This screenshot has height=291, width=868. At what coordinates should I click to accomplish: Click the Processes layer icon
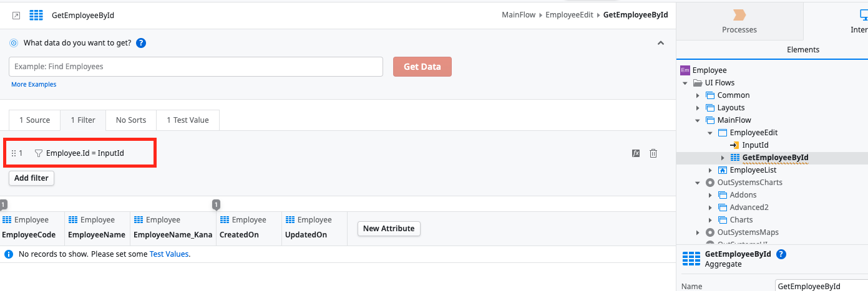pyautogui.click(x=739, y=15)
